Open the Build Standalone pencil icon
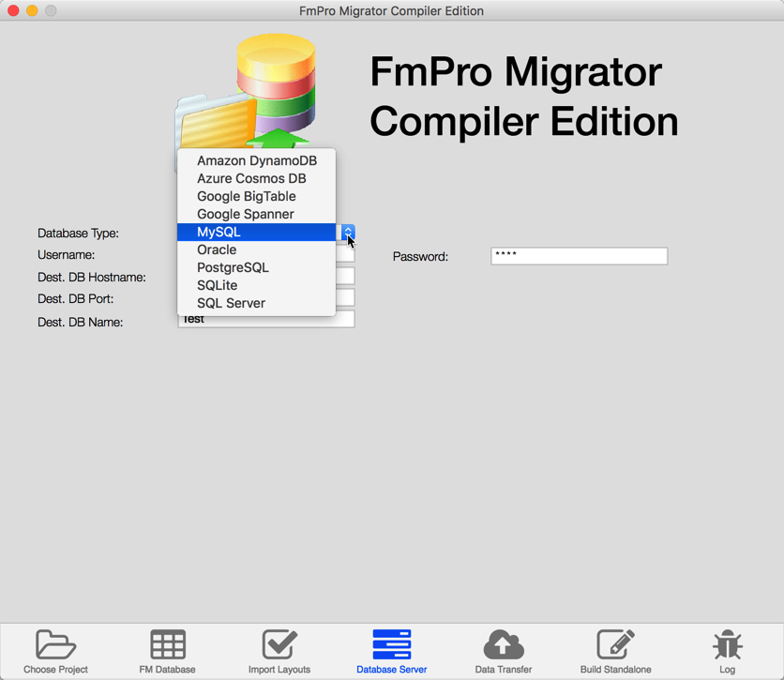 (615, 644)
